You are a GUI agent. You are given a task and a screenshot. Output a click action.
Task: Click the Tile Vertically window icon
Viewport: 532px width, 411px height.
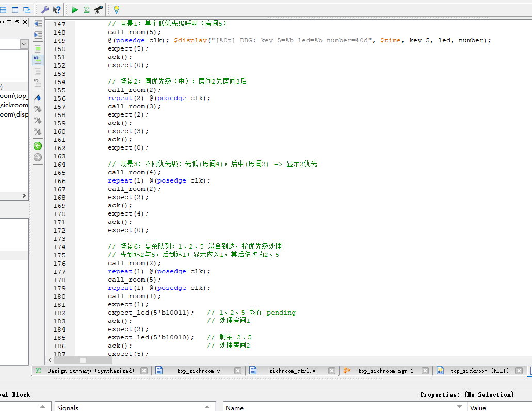point(15,10)
